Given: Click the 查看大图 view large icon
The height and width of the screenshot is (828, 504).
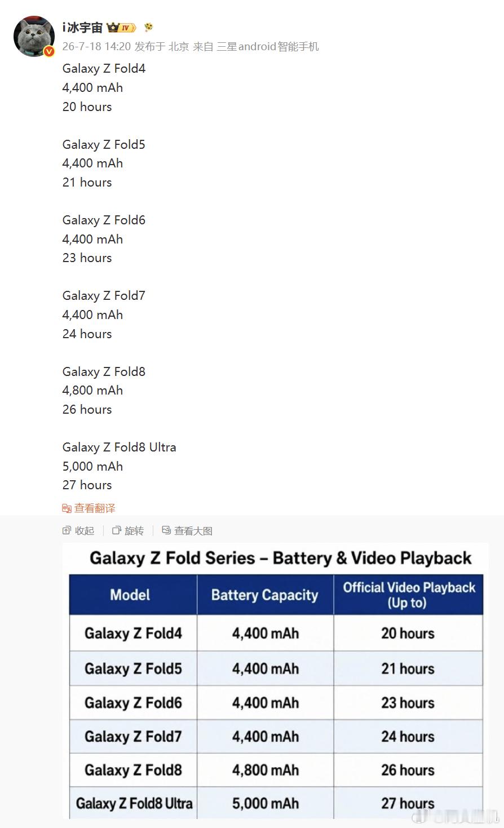Looking at the screenshot, I should [166, 530].
